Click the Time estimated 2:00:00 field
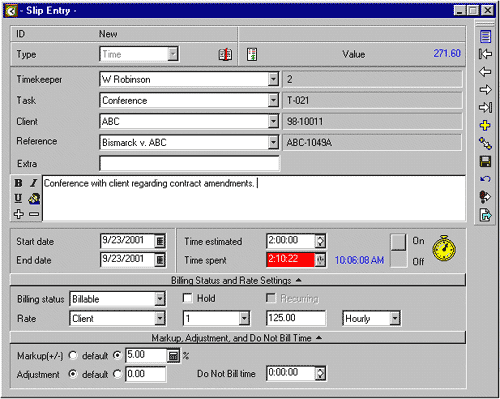 pyautogui.click(x=291, y=241)
